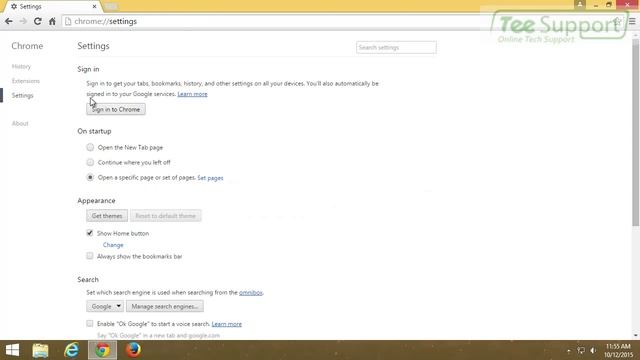
Task: Go back with the browser Back arrow
Action: coord(9,21)
